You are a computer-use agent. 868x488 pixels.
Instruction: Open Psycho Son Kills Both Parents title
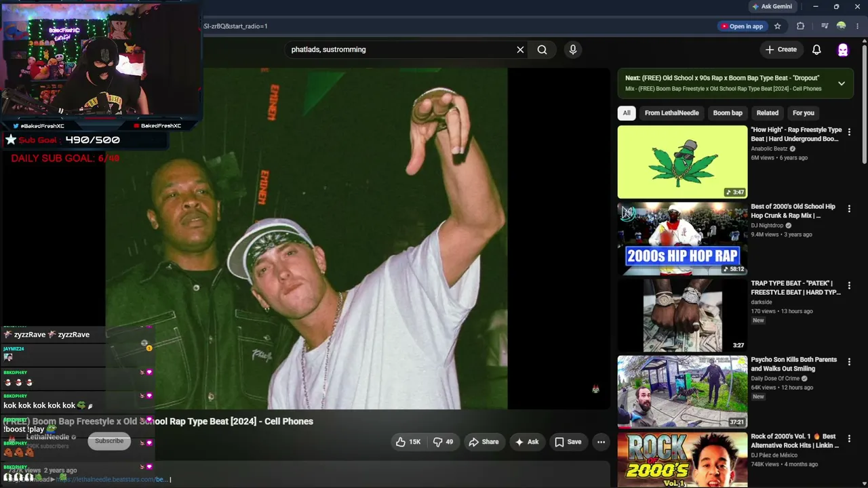794,364
